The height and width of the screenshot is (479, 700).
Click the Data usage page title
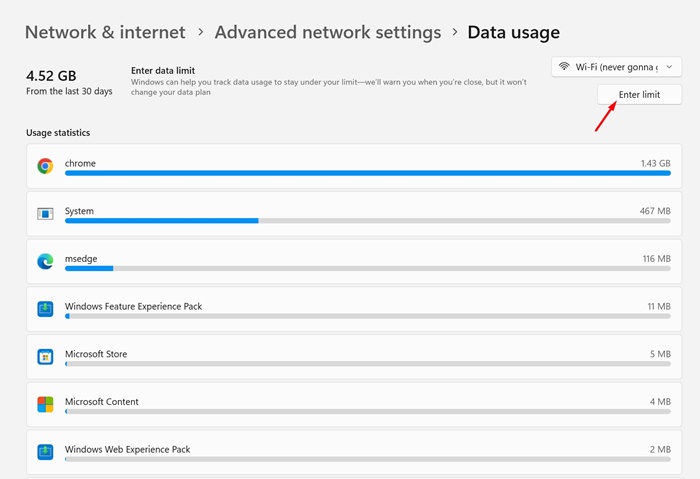513,32
